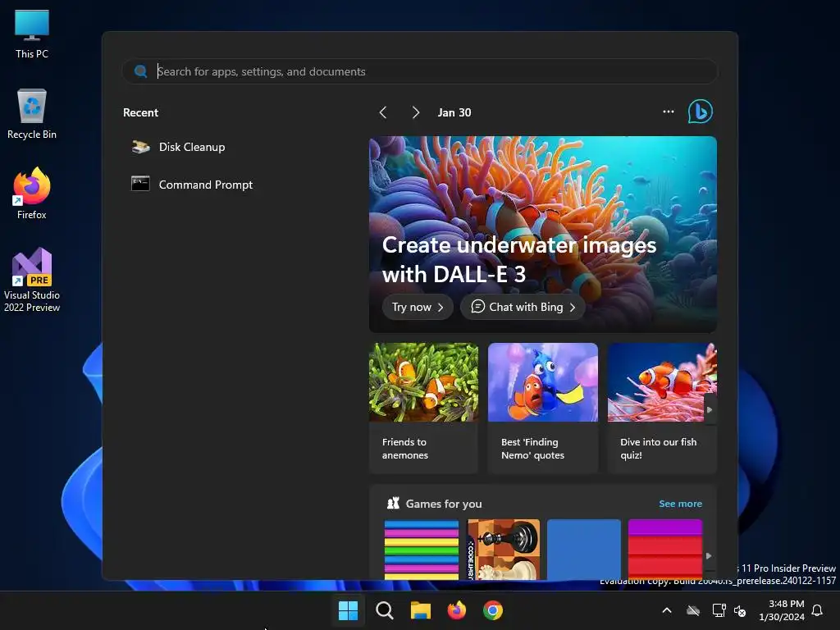Select the Firefox desktop shortcut

32,194
